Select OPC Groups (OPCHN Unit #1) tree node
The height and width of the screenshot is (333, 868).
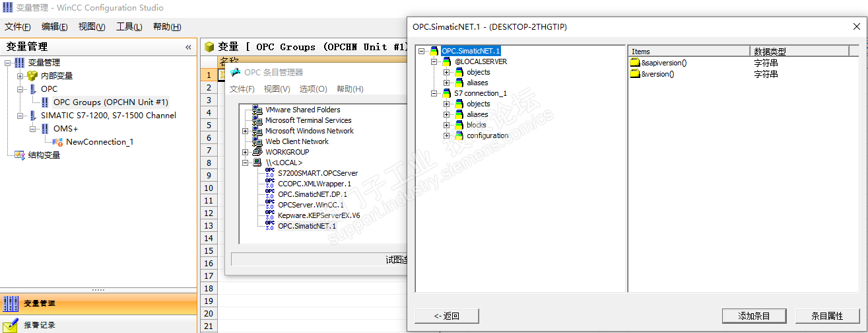coord(111,102)
